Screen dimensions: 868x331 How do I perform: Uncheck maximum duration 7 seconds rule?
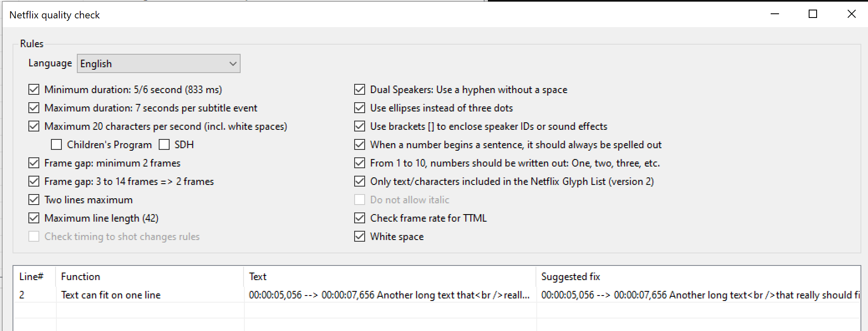pyautogui.click(x=34, y=108)
